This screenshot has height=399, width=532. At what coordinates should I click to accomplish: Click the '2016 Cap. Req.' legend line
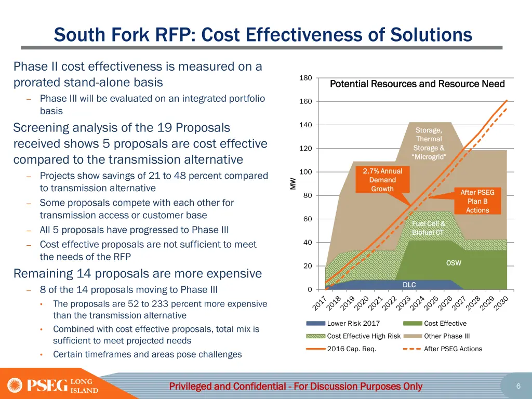[x=315, y=349]
